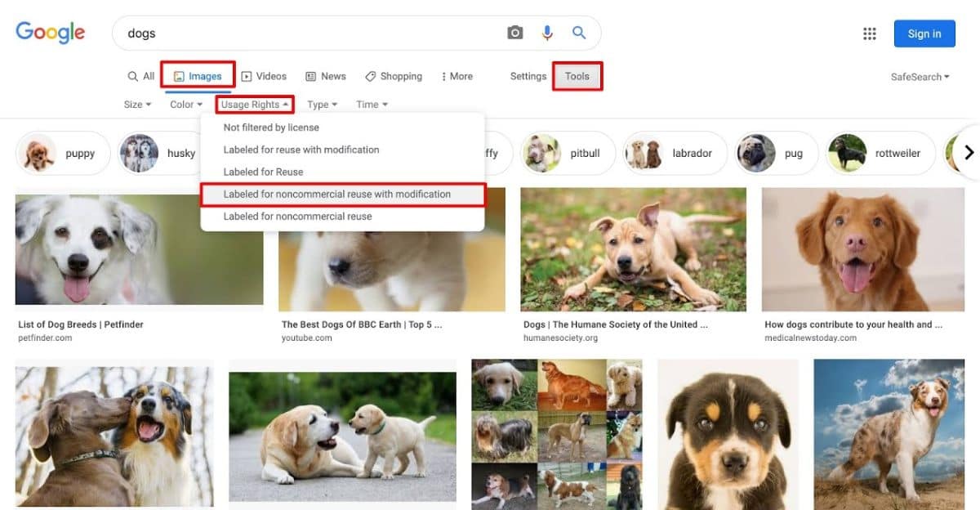Open the Time filter dropdown
Viewport: 980px width, 510px height.
(x=371, y=104)
